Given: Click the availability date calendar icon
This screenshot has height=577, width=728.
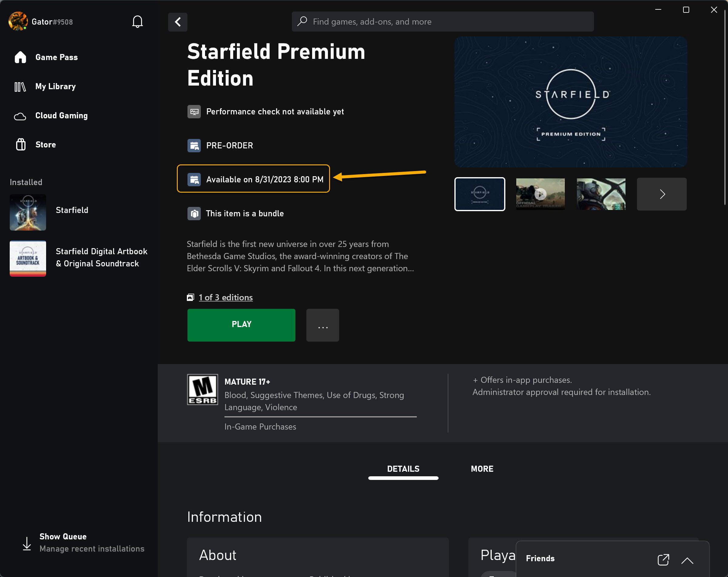Looking at the screenshot, I should [194, 180].
